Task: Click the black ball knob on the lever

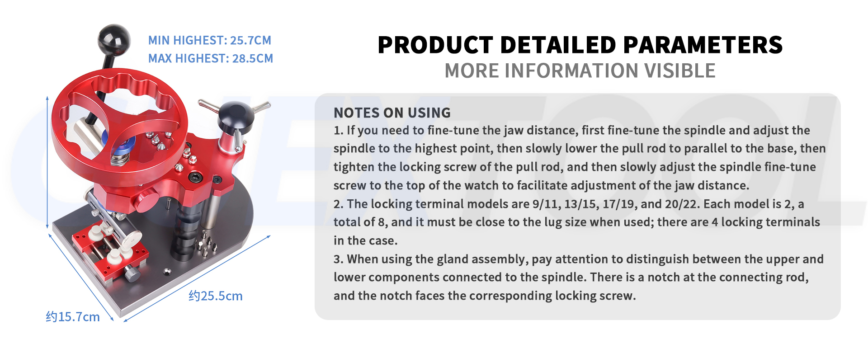Action: (x=113, y=40)
